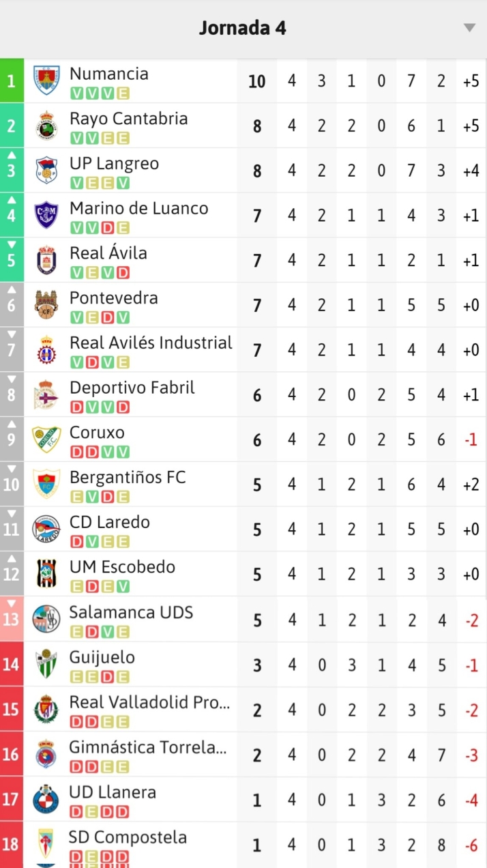Click the Rayo Cantabria club crest
Screen dimensions: 487x868
[46, 126]
